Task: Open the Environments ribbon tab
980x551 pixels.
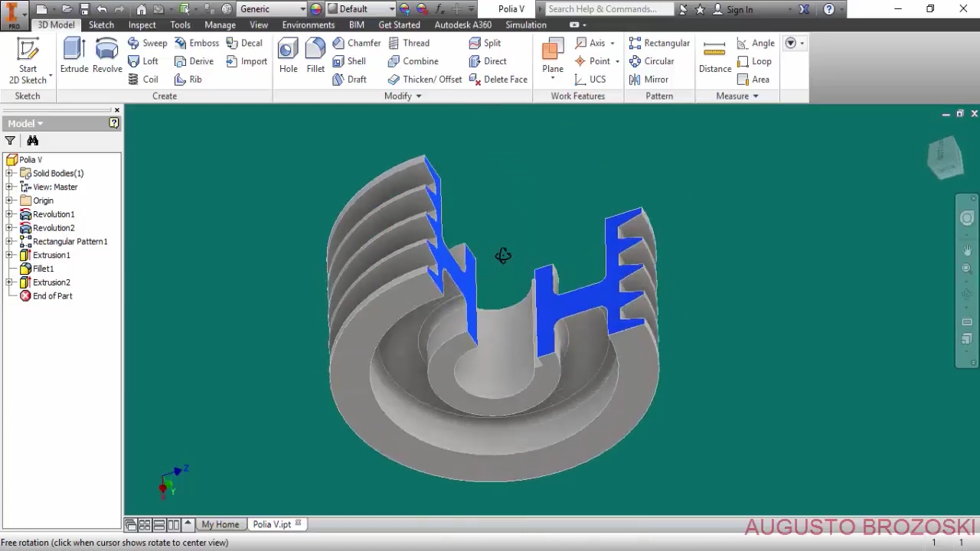Action: point(309,24)
